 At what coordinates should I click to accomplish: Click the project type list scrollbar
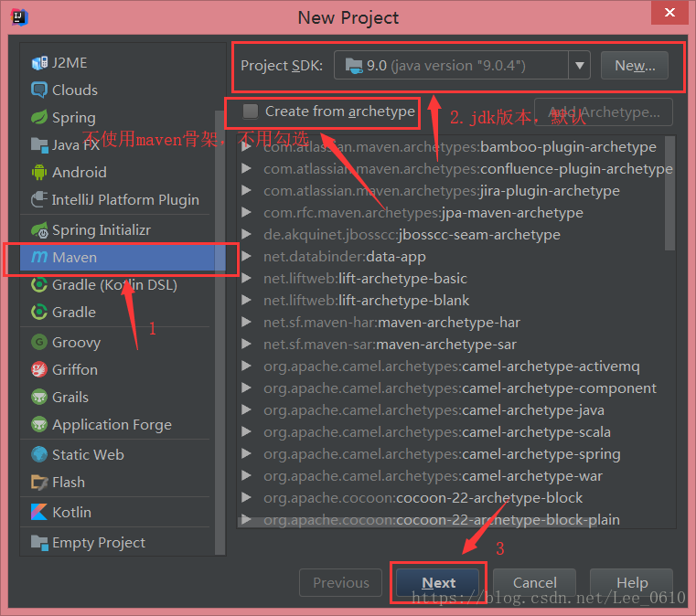pyautogui.click(x=220, y=333)
